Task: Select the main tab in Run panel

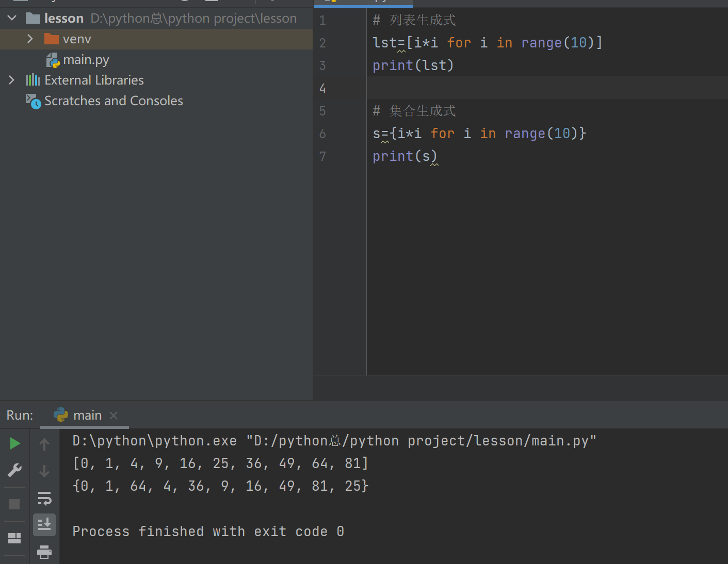Action: click(85, 416)
